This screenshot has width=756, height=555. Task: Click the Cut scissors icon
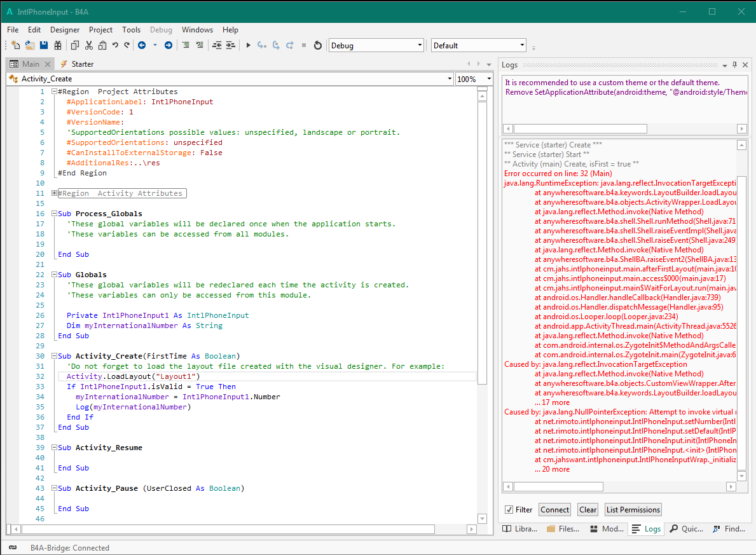pyautogui.click(x=88, y=45)
